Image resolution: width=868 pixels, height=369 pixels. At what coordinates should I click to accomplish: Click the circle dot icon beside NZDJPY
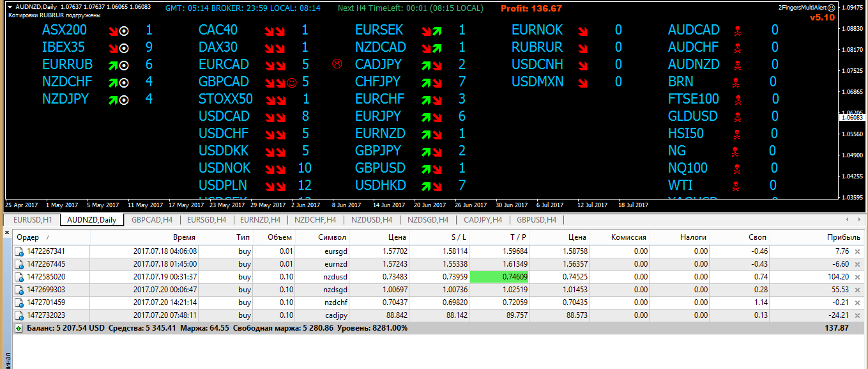[x=125, y=100]
